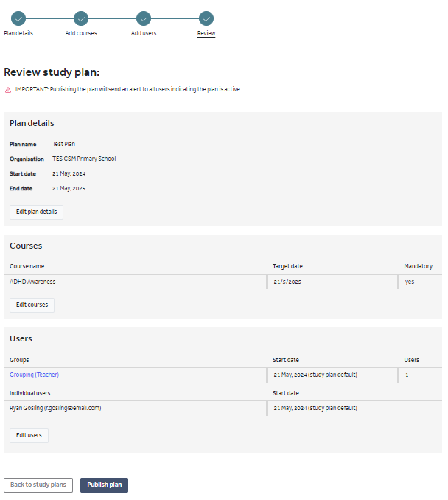Viewport: 448px width, 500px height.
Task: Click the Course name column header
Action: [27, 266]
